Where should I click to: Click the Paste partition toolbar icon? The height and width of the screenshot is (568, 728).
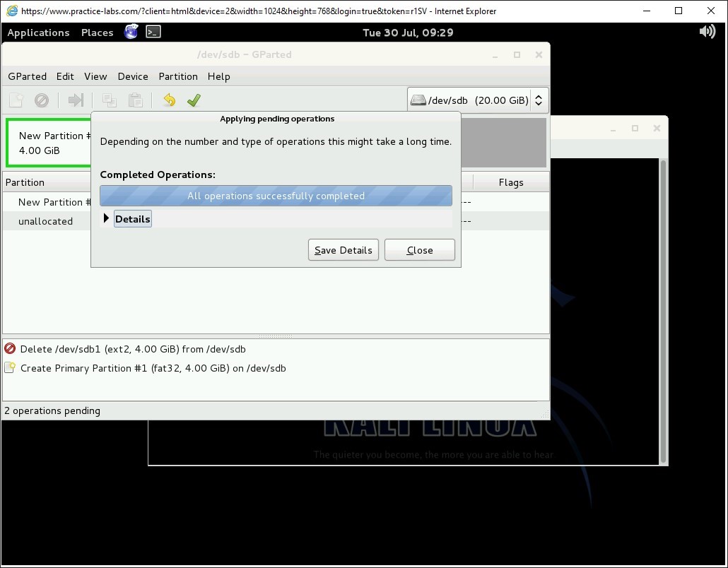point(135,100)
